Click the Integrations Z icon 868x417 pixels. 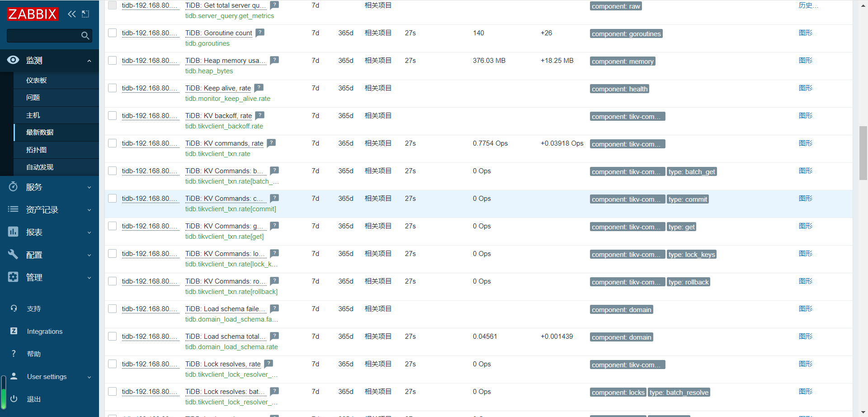click(x=14, y=331)
